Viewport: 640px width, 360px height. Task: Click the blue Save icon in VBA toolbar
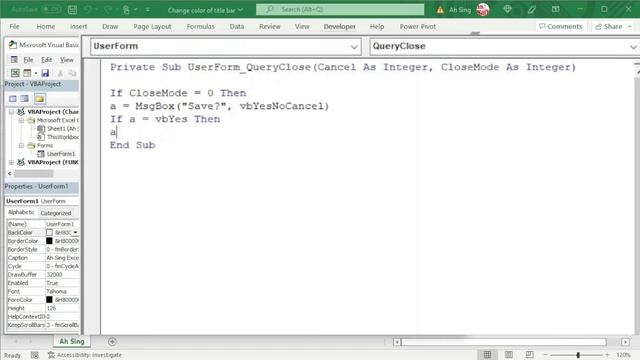[45, 73]
